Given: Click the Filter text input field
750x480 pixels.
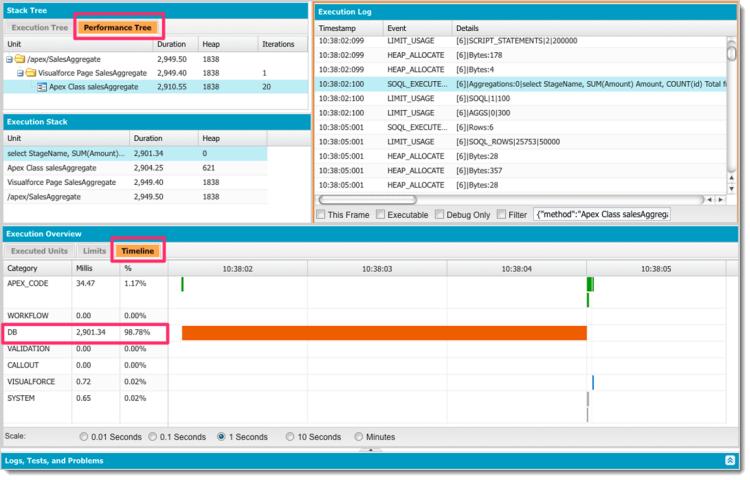Looking at the screenshot, I should coord(602,214).
